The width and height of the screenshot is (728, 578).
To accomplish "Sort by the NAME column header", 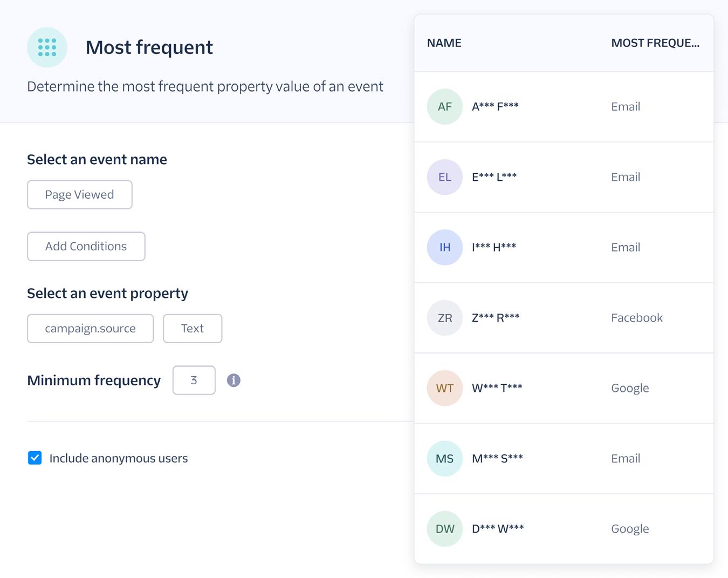I will [x=444, y=43].
